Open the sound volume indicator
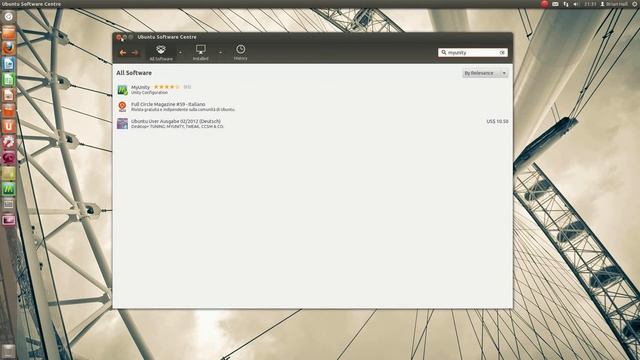640x360 pixels. coord(576,4)
